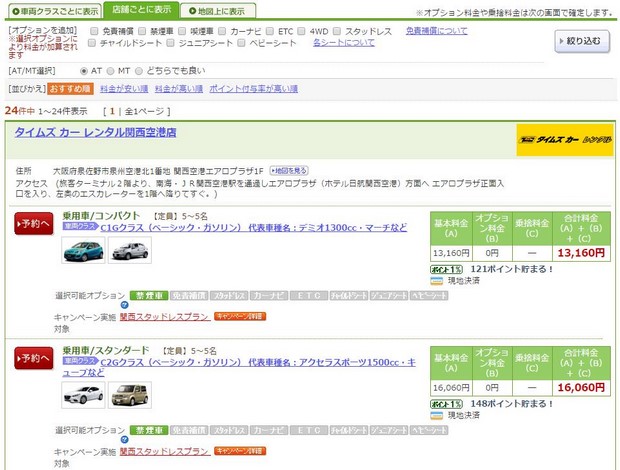
Task: Click the キャンペーン詳細 badge for the compact car
Action: 238,316
